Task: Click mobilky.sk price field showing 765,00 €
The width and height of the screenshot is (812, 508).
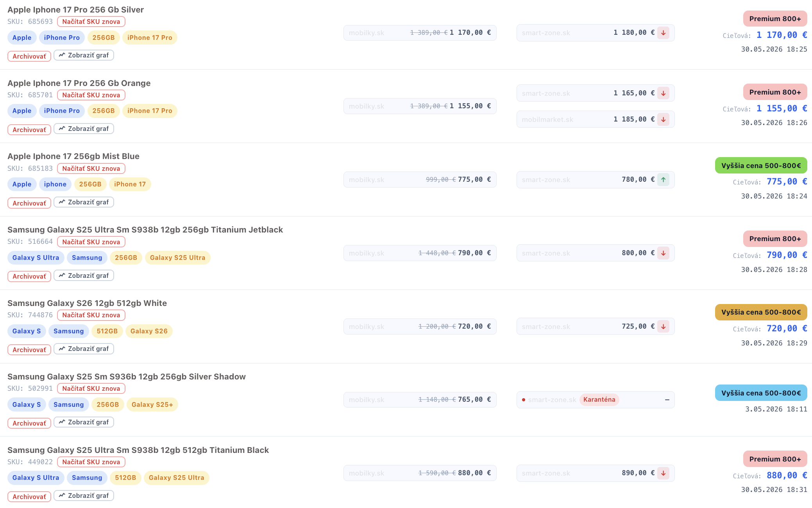Action: pyautogui.click(x=420, y=400)
